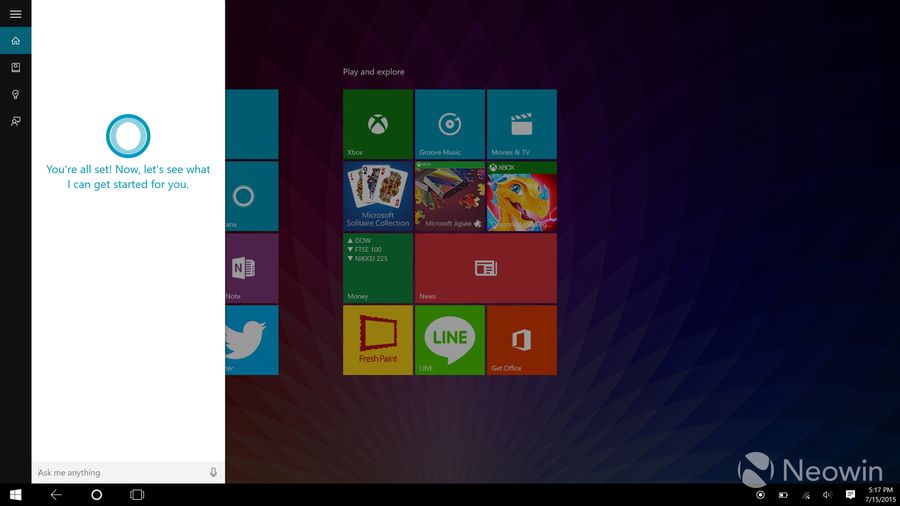900x506 pixels.
Task: Open the Groove Music tile
Action: pos(449,124)
